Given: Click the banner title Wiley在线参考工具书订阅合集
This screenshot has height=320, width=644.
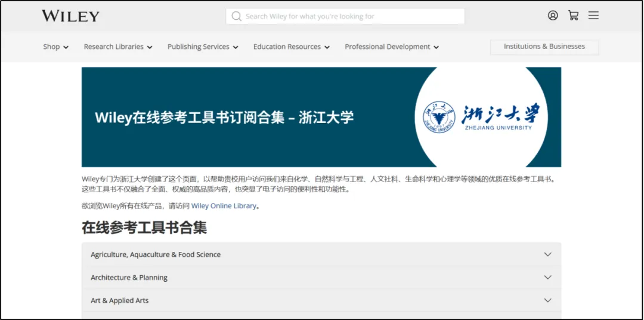Looking at the screenshot, I should coord(190,117).
